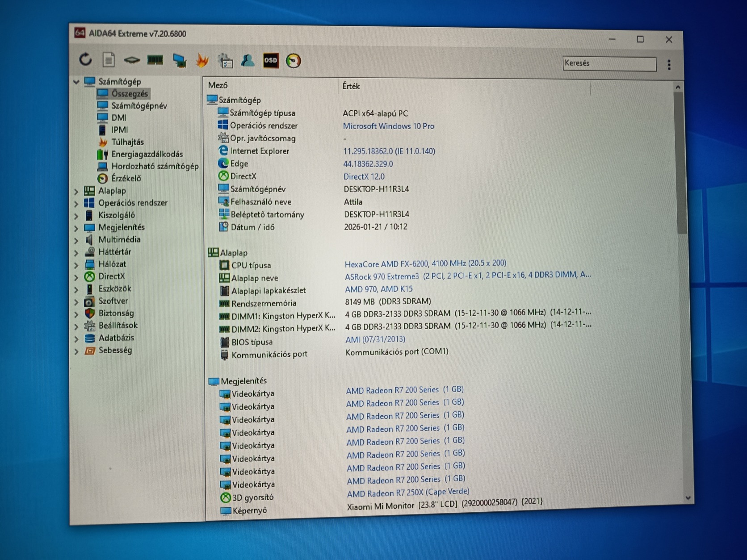The width and height of the screenshot is (747, 560).
Task: Open the ASRock 970 Extreme3 link
Action: [x=468, y=276]
